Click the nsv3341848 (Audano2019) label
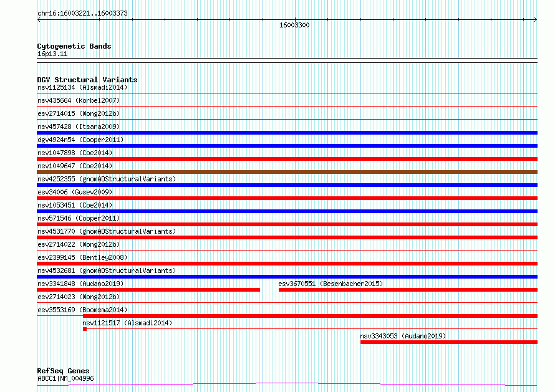 tap(80, 284)
